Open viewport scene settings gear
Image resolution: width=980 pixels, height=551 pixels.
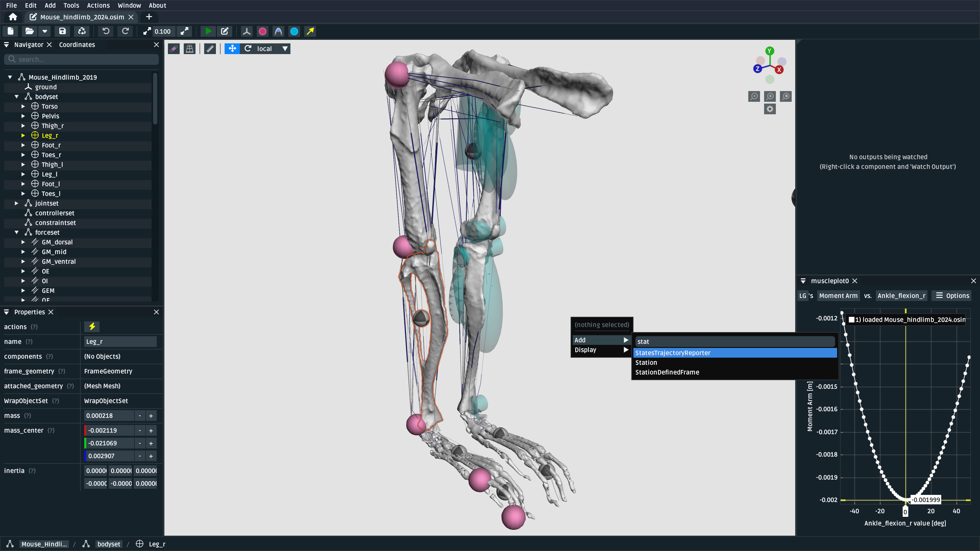770,109
